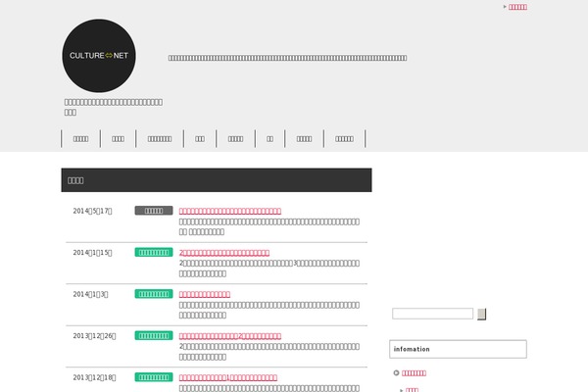Open the red link at the top-right corner
Image resolution: width=588 pixels, height=392 pixels.
tap(517, 7)
